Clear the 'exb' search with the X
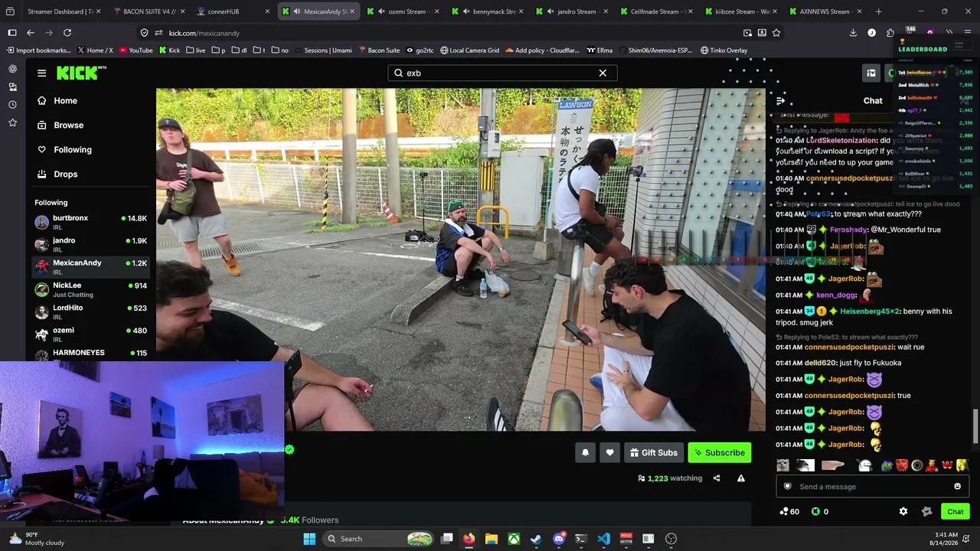 coord(603,73)
